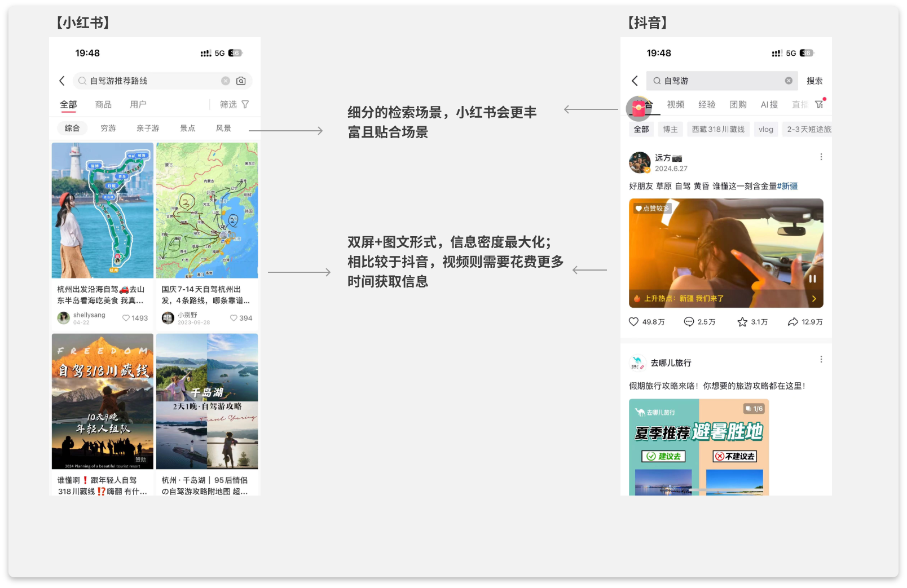Open the title 杭州出发沿海自驾去山东半岛
Viewport: 907px width, 588px height.
(101, 295)
